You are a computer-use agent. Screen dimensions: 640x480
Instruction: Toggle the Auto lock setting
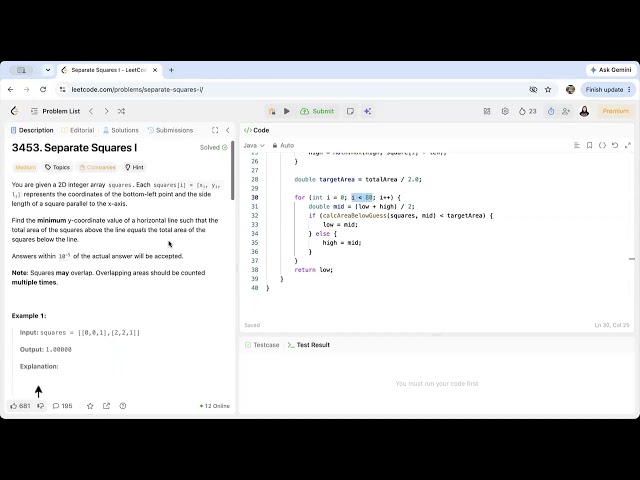[x=283, y=145]
